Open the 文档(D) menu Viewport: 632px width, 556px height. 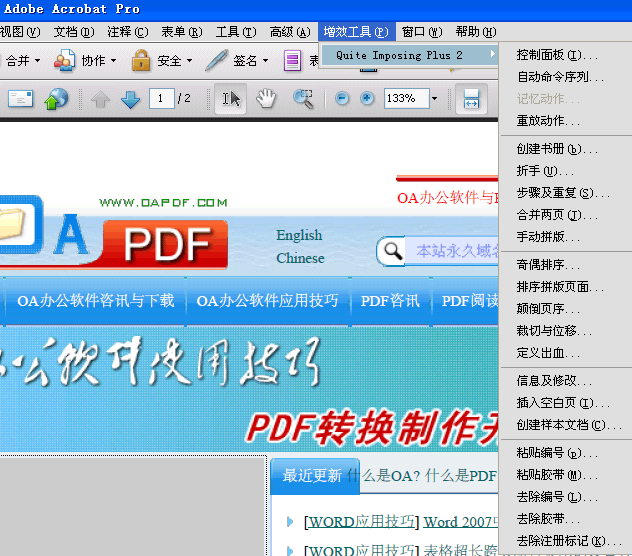(x=74, y=32)
